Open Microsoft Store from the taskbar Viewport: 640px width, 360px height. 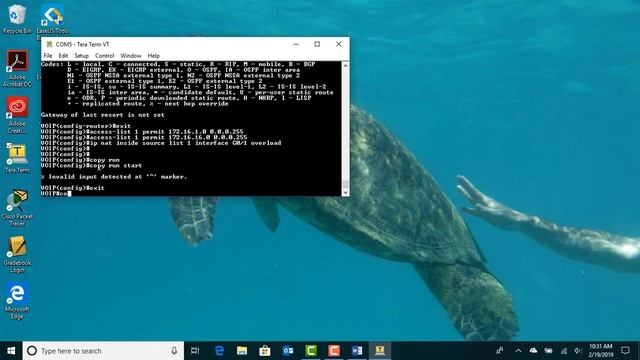[x=265, y=351]
